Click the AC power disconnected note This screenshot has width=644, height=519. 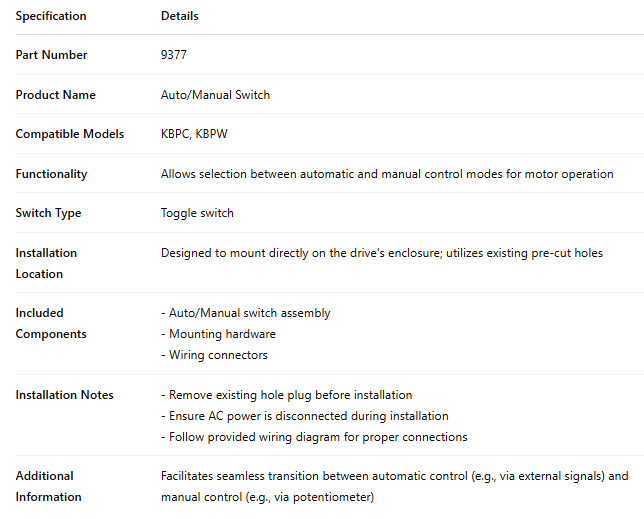305,416
